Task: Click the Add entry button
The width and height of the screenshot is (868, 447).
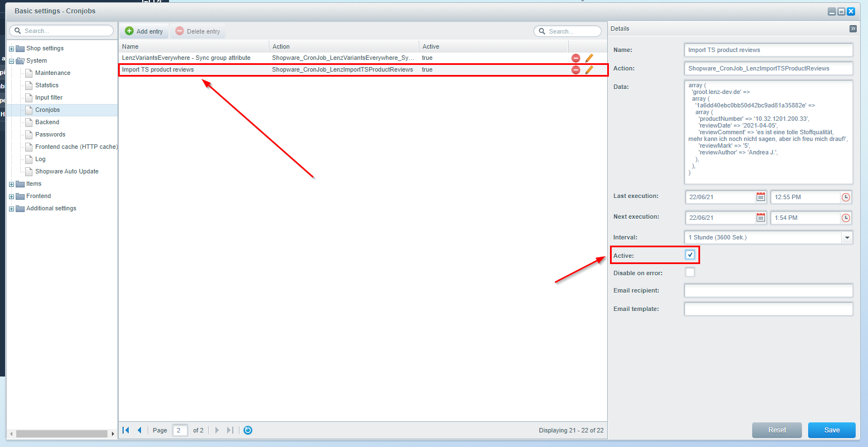Action: [x=144, y=31]
